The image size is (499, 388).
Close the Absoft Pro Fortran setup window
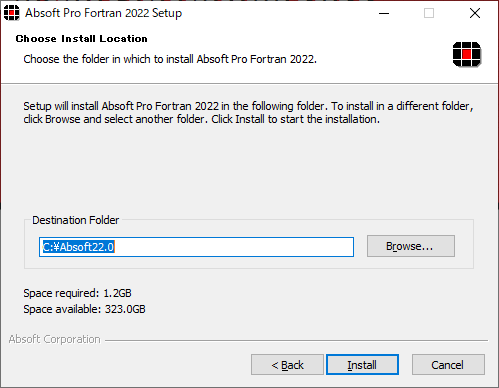[x=475, y=13]
